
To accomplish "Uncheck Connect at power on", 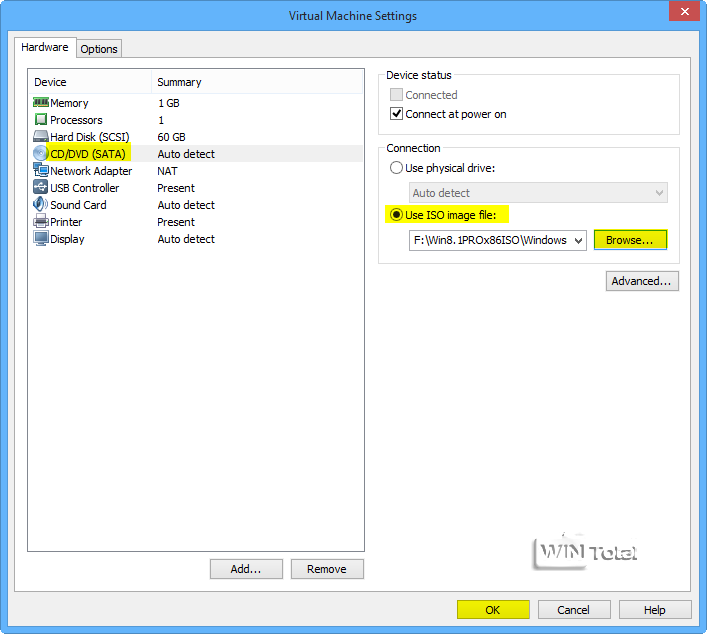I will 396,114.
